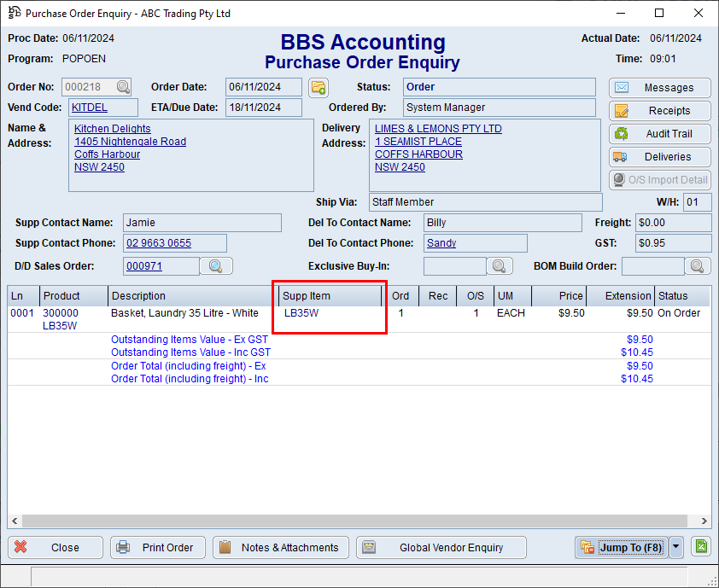719x588 pixels.
Task: Click the 000971 sales order link
Action: 138,266
